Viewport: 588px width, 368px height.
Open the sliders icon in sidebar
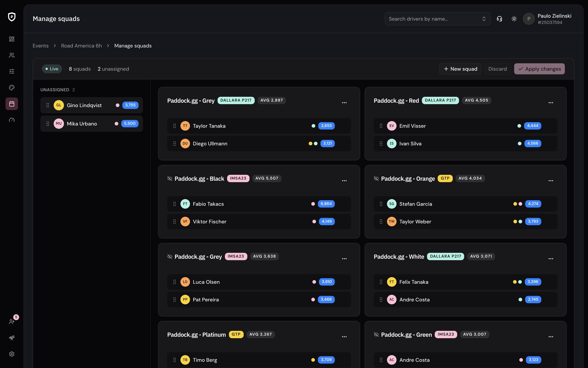click(12, 71)
